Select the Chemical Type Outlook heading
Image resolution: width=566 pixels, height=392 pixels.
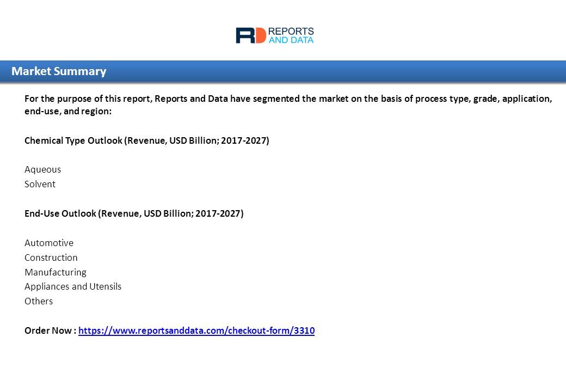point(147,140)
